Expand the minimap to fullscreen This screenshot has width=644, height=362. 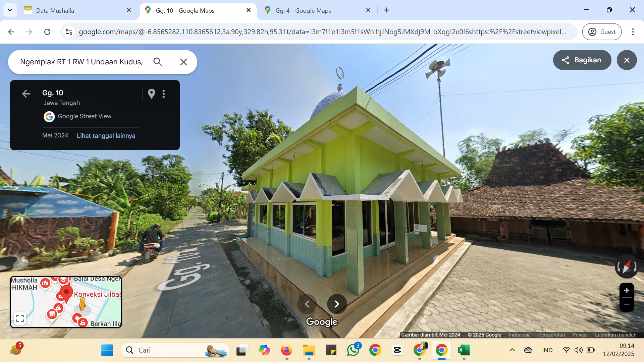[20, 318]
